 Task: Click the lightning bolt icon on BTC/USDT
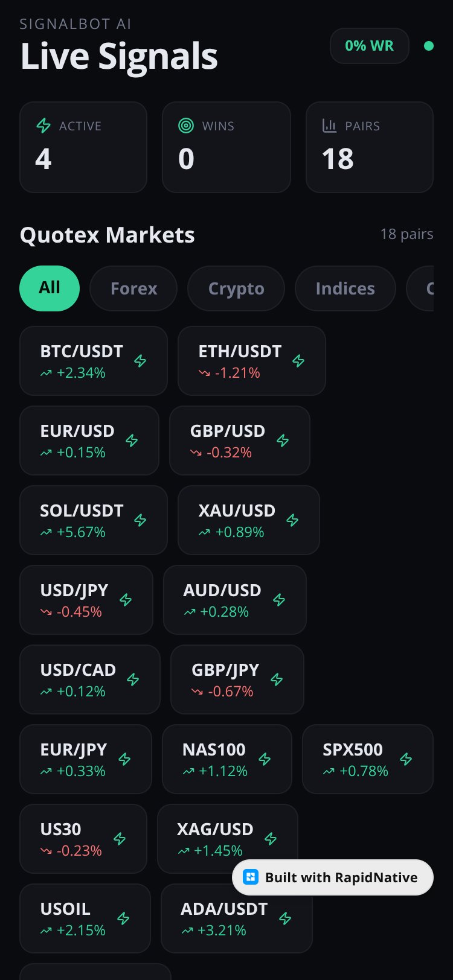coord(140,361)
